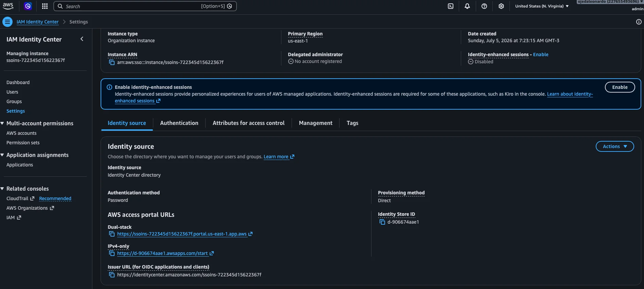Open Users in the sidebar
The width and height of the screenshot is (644, 289).
[12, 92]
